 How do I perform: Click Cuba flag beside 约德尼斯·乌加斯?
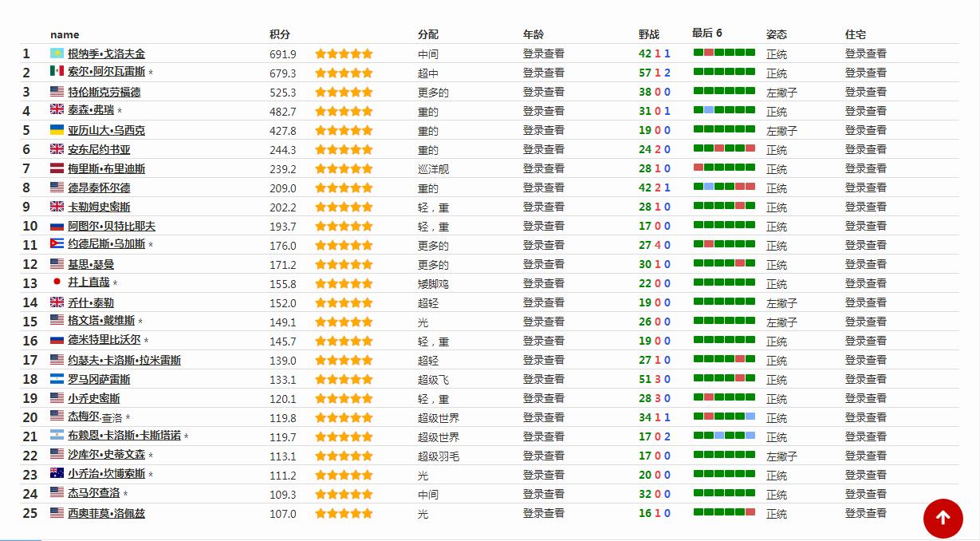click(57, 244)
